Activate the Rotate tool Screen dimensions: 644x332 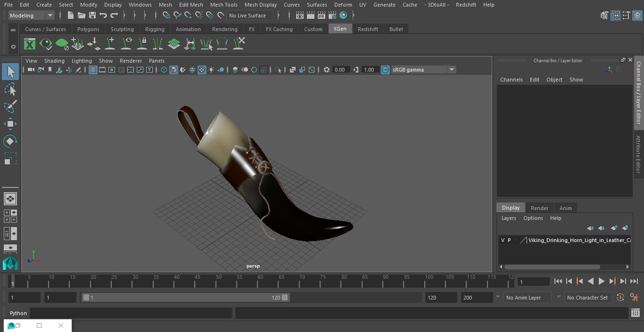click(10, 141)
